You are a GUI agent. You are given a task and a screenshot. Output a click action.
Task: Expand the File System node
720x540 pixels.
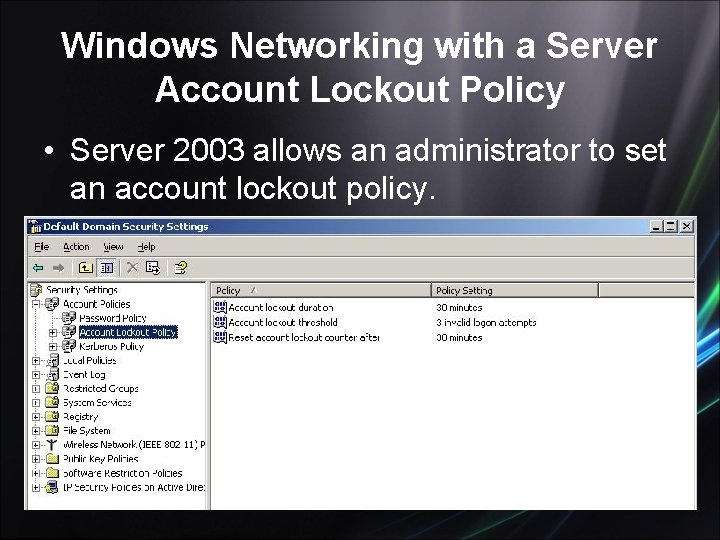(x=36, y=431)
